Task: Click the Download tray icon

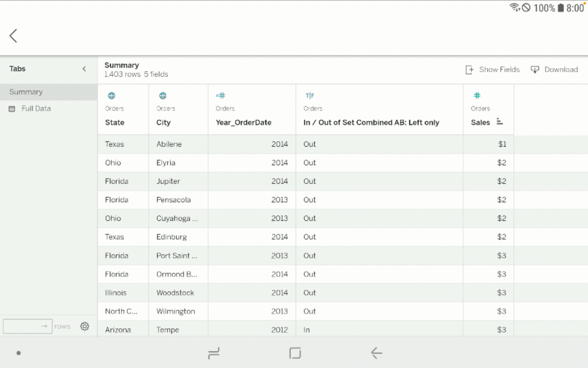Action: 534,70
